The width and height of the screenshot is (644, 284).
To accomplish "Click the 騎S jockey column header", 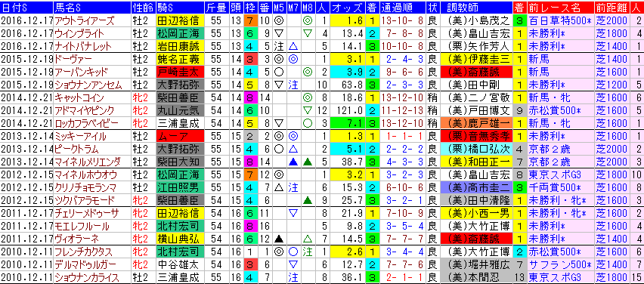I will pyautogui.click(x=180, y=8).
